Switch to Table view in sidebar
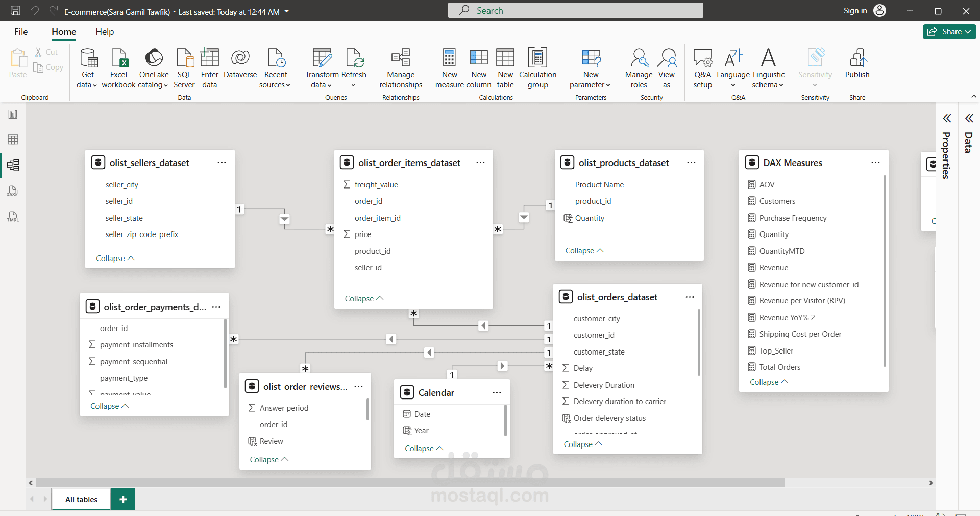This screenshot has height=516, width=980. 13,139
